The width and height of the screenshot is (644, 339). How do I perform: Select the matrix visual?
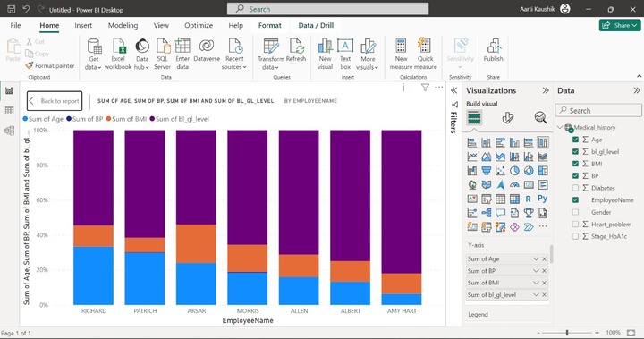click(x=514, y=199)
